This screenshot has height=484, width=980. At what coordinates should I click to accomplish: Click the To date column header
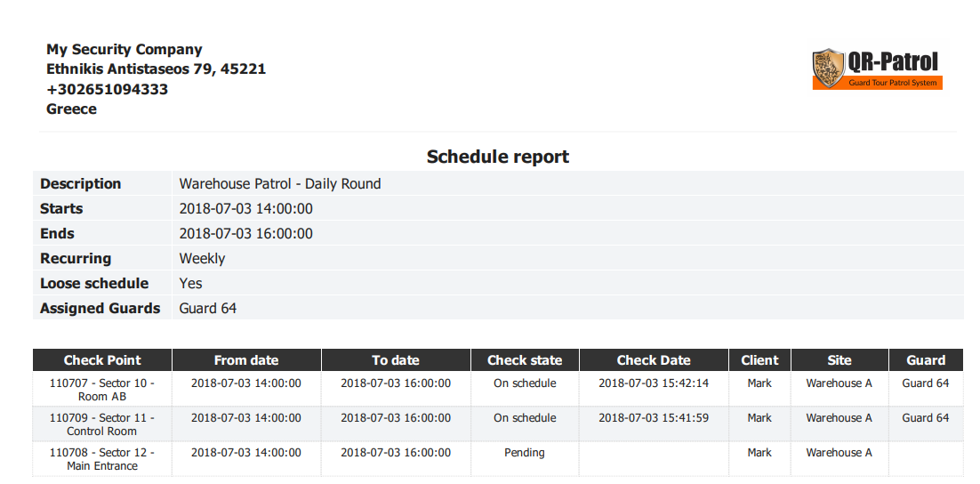[x=396, y=360]
